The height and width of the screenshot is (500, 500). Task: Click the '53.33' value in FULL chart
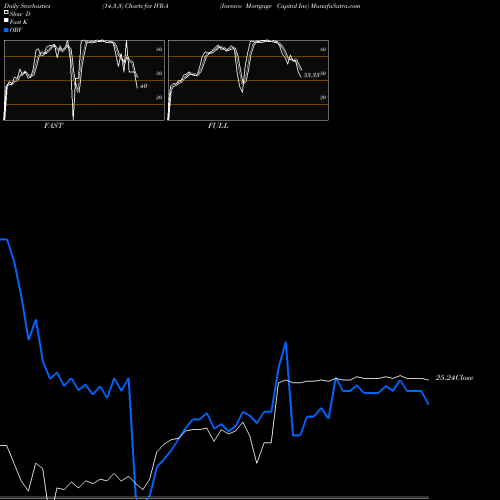click(312, 75)
